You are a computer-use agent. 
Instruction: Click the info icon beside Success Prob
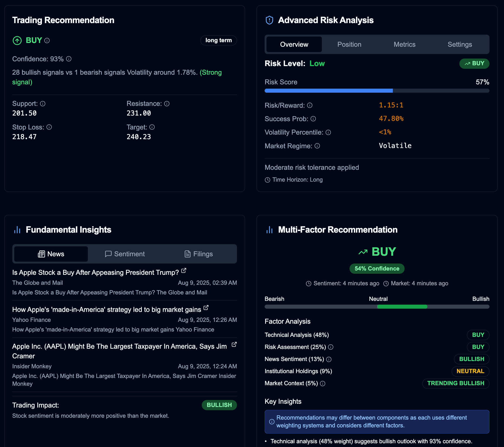313,119
